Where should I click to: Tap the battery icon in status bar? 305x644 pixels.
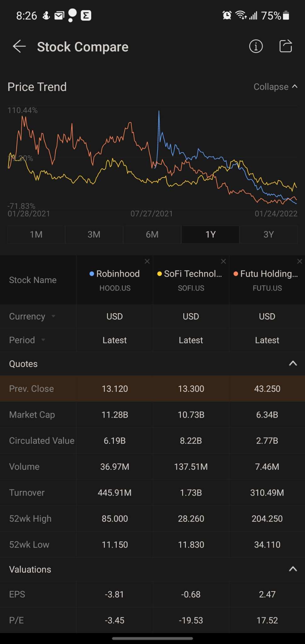coord(286,15)
